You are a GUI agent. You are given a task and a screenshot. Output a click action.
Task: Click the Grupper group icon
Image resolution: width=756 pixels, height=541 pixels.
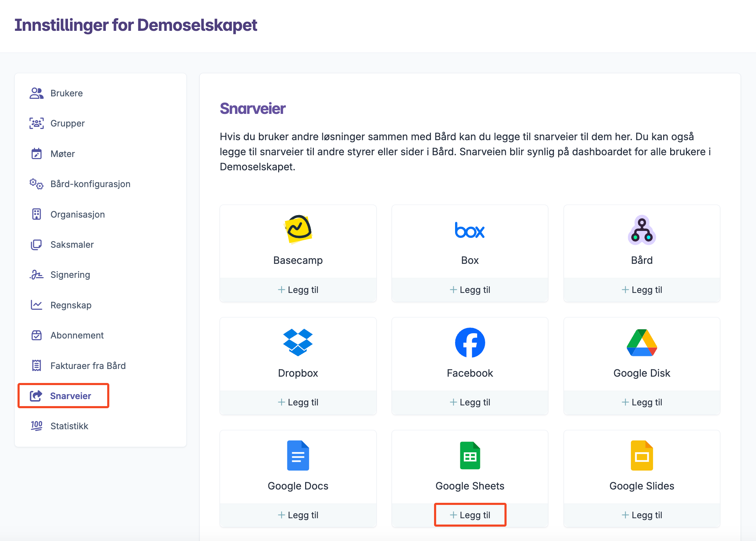36,123
